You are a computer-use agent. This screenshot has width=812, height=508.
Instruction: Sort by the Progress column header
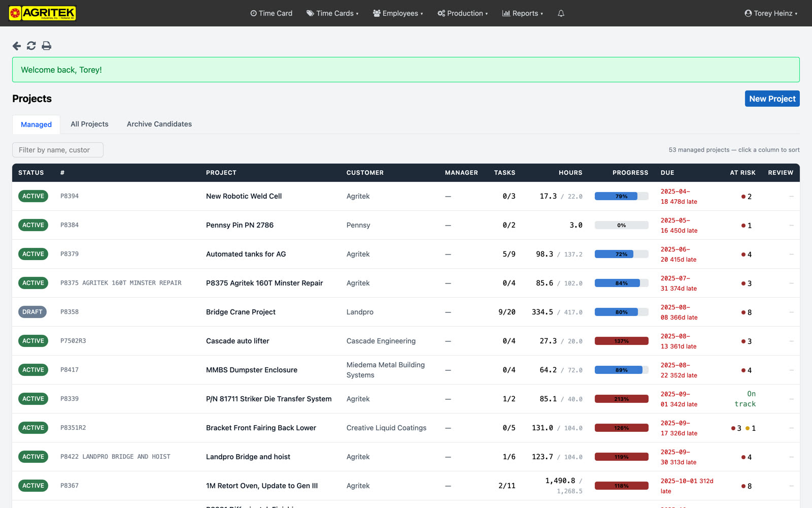click(x=630, y=173)
